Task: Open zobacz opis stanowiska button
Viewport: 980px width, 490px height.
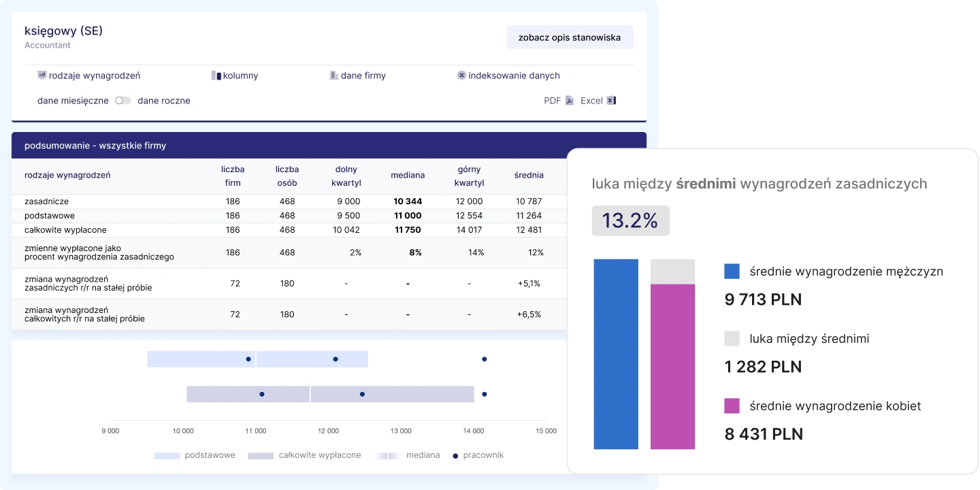Action: click(570, 37)
